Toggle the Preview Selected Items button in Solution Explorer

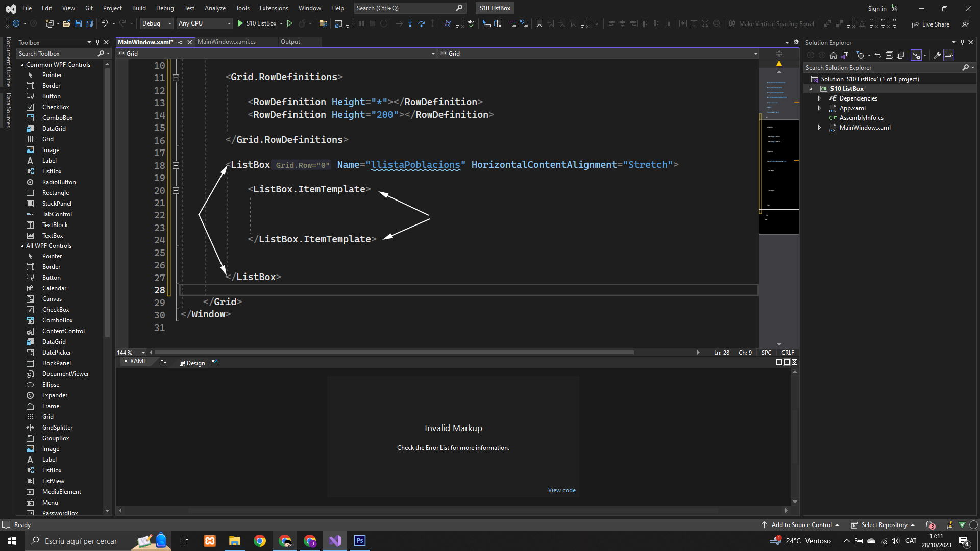click(x=949, y=55)
